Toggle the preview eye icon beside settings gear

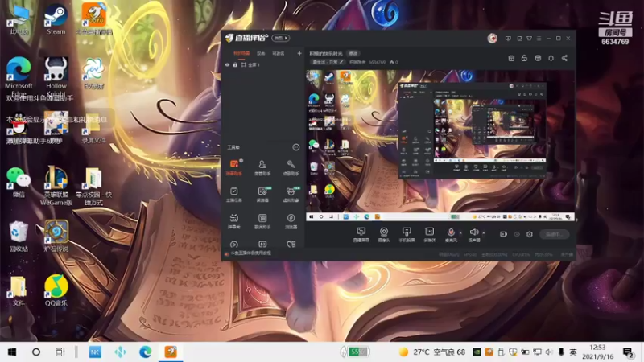point(517,234)
